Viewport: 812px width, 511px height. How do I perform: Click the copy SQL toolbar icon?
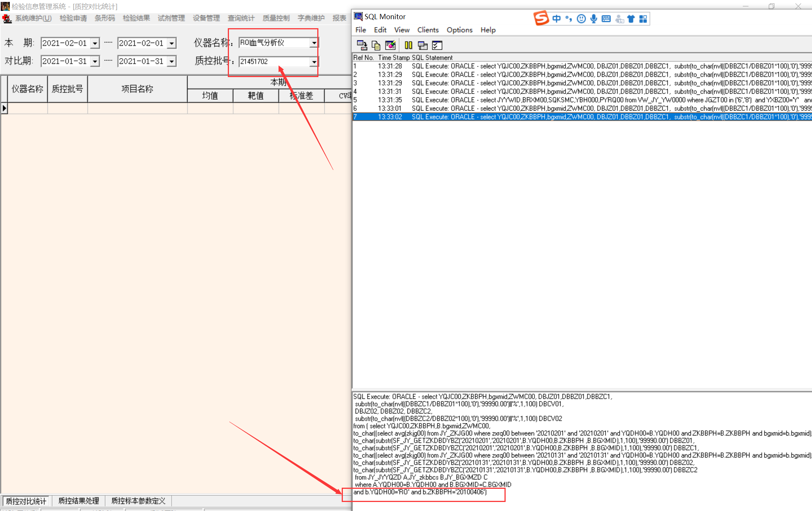click(x=376, y=45)
